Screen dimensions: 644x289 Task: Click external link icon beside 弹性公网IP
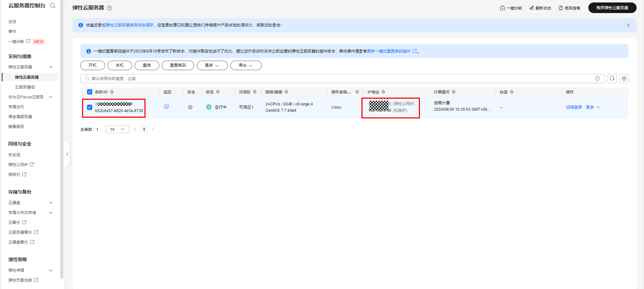[32, 164]
